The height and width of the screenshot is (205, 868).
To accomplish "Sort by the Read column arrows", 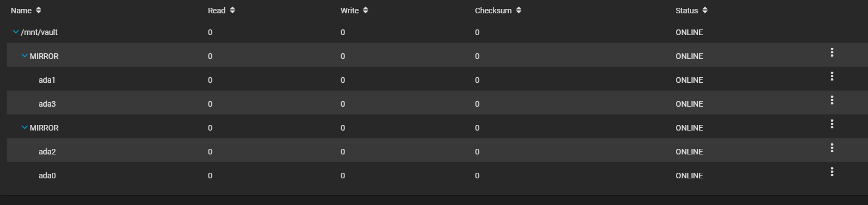I will 232,10.
